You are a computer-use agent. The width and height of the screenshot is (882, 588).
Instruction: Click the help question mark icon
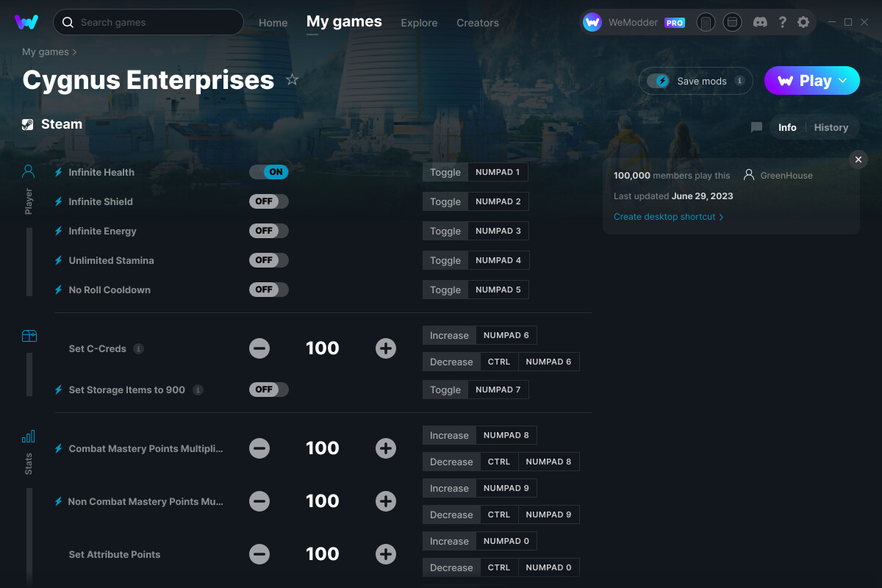click(782, 22)
